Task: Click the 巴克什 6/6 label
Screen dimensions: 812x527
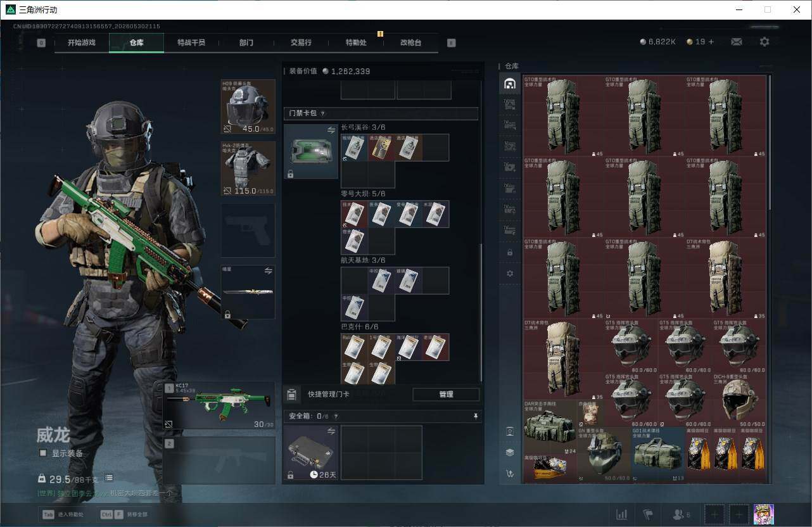Action: coord(359,327)
